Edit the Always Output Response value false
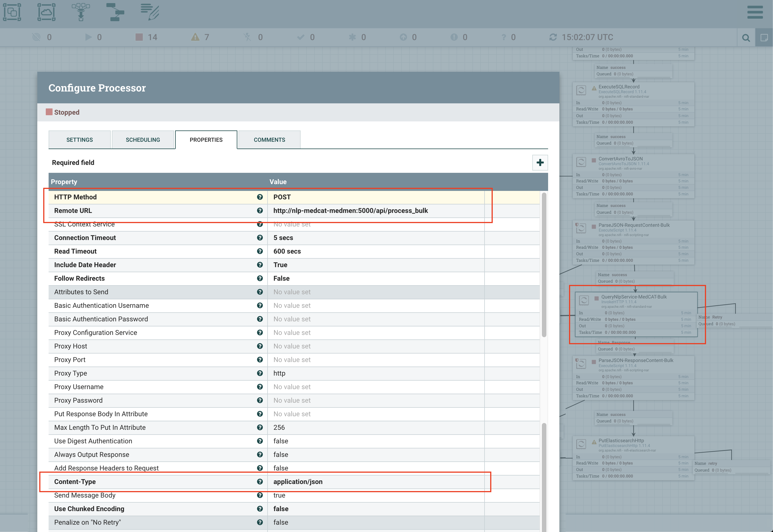 tap(376, 455)
